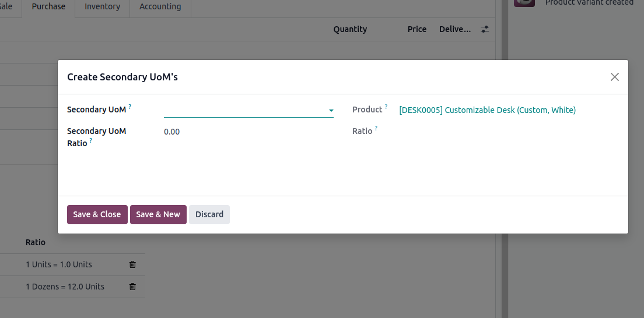Open the Customizable Desk product link
Screen dimensions: 644x318
point(487,110)
